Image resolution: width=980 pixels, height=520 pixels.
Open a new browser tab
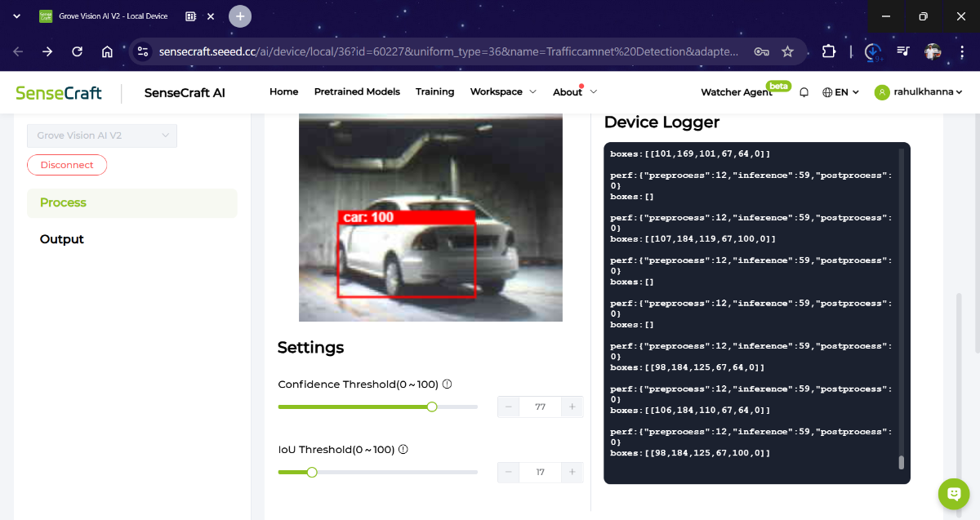(x=240, y=16)
